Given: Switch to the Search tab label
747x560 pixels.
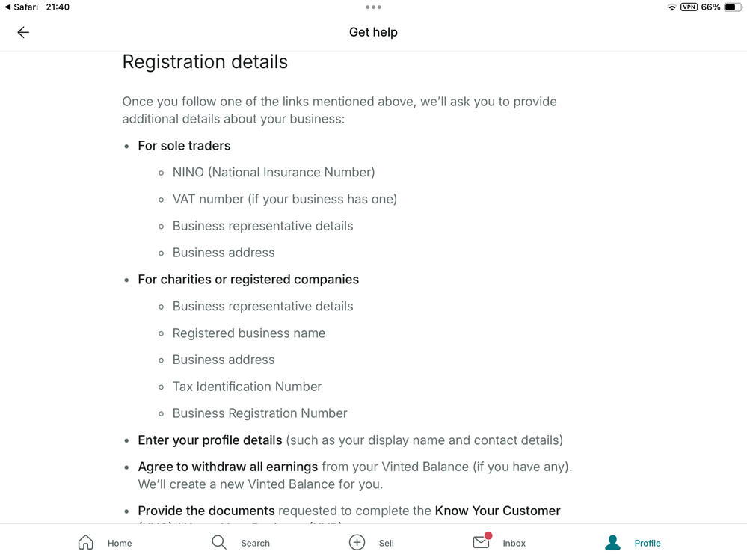Looking at the screenshot, I should click(x=255, y=543).
